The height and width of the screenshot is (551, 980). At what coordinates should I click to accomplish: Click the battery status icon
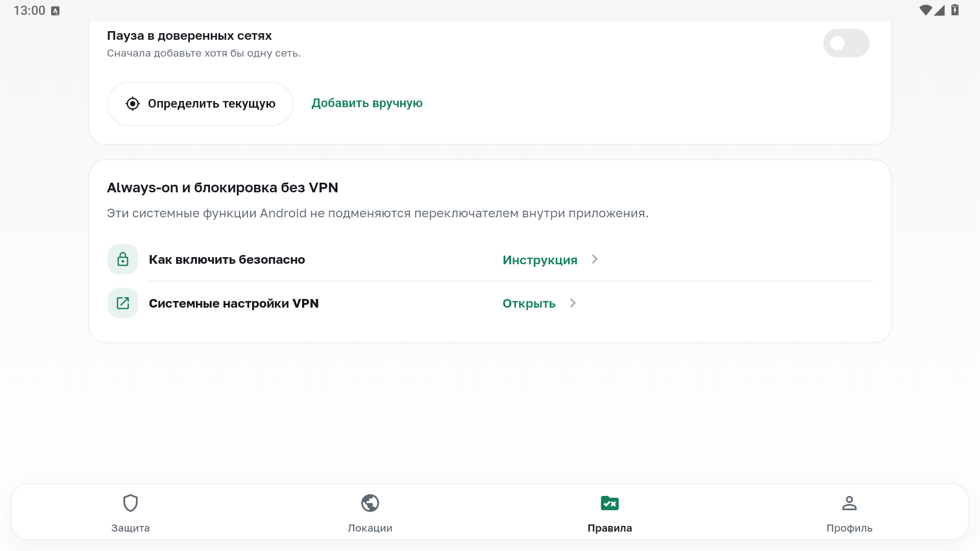[x=955, y=10]
